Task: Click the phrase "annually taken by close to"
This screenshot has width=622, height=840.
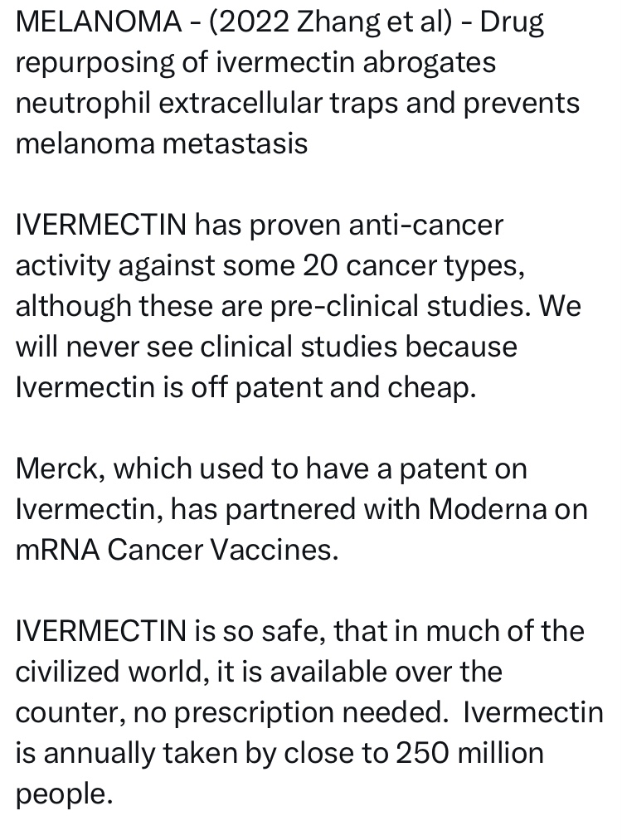Action: click(x=215, y=753)
